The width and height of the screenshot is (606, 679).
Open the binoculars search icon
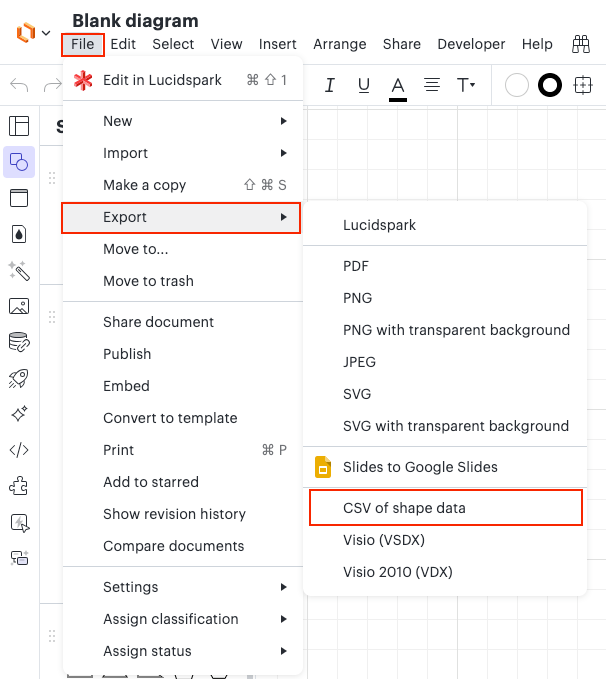click(581, 44)
